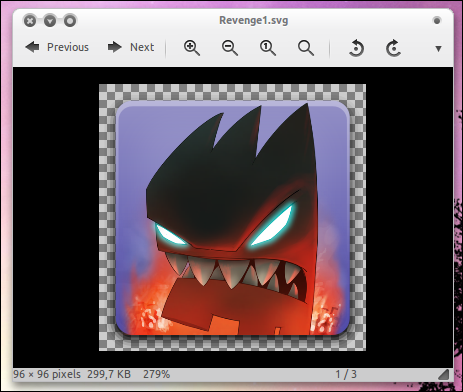This screenshot has height=392, width=463.
Task: Go to the Previous image
Action: (57, 47)
